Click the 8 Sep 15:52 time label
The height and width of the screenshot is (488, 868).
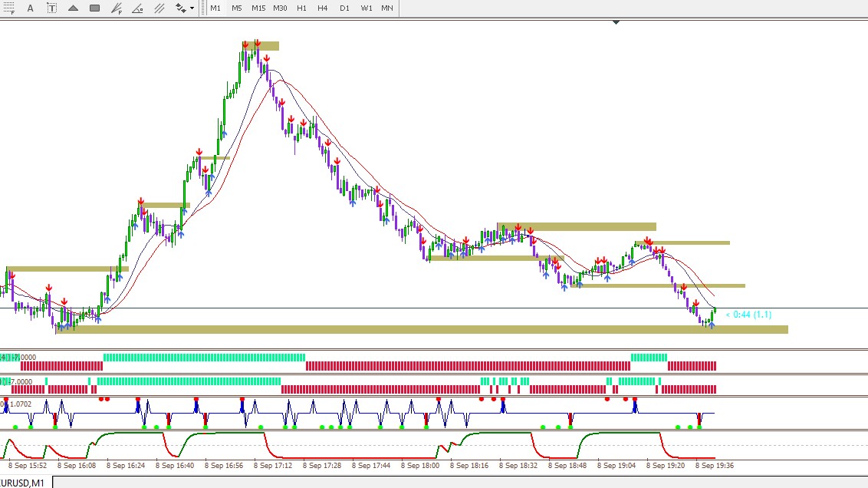(x=28, y=465)
